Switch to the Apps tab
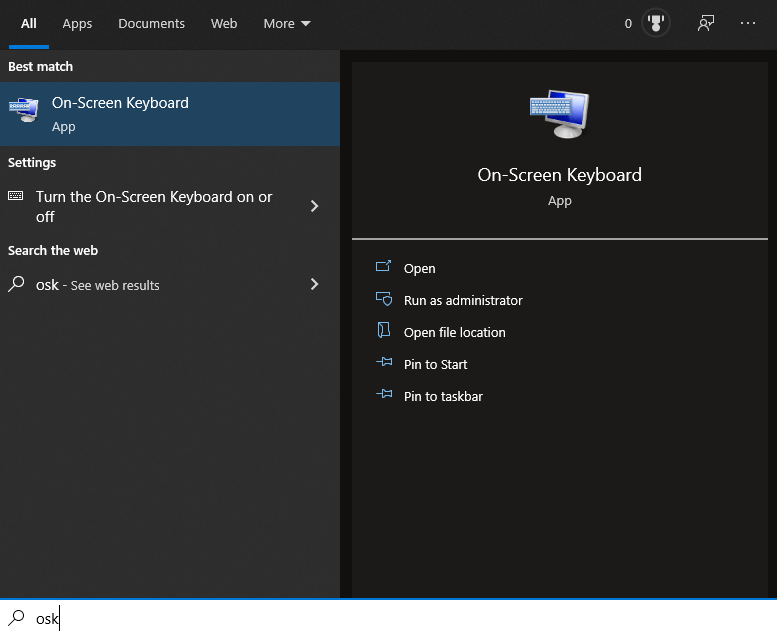 tap(77, 23)
